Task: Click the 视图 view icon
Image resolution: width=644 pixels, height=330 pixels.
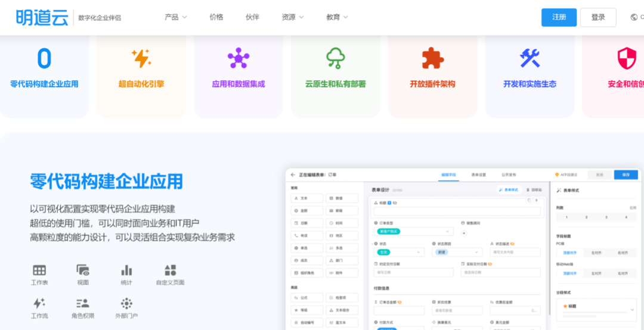Action: [83, 270]
